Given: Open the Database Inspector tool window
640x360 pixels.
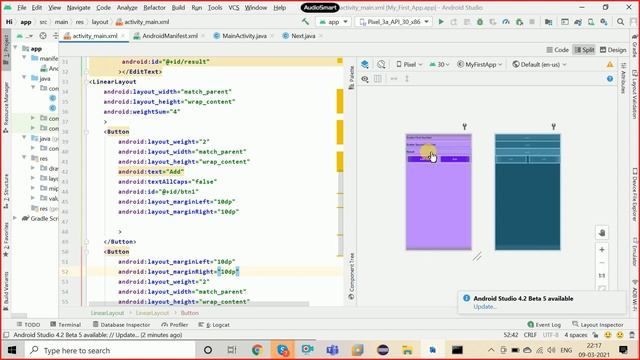Looking at the screenshot, I should [122, 324].
